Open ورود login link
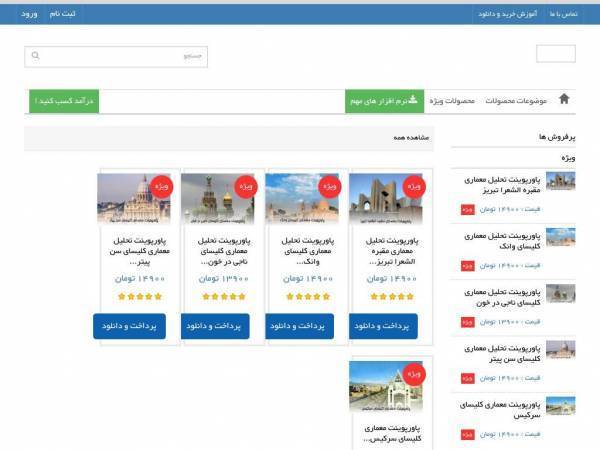This screenshot has width=600, height=450. pos(29,14)
